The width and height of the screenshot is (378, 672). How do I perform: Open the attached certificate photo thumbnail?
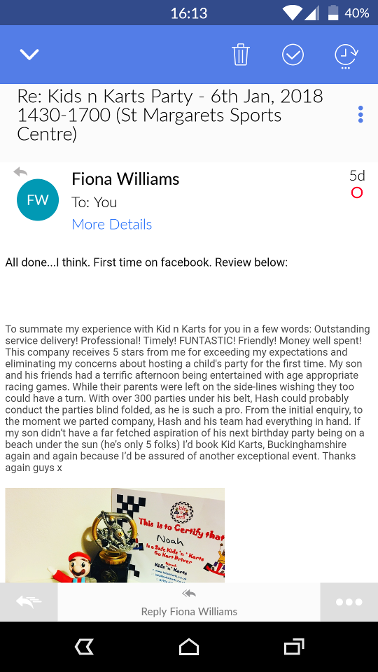pyautogui.click(x=115, y=535)
